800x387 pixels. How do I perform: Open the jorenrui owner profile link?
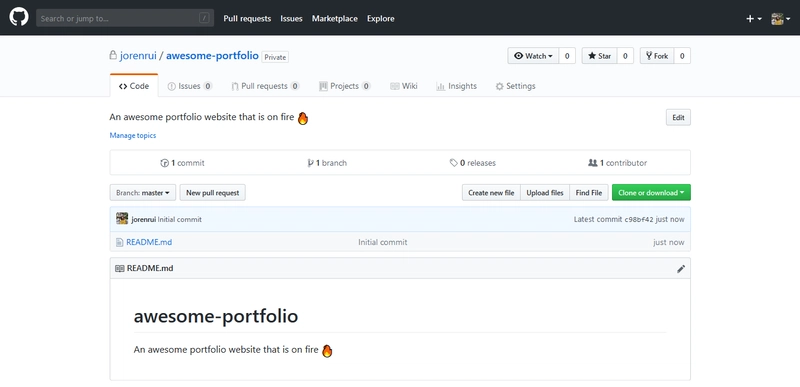(x=138, y=56)
